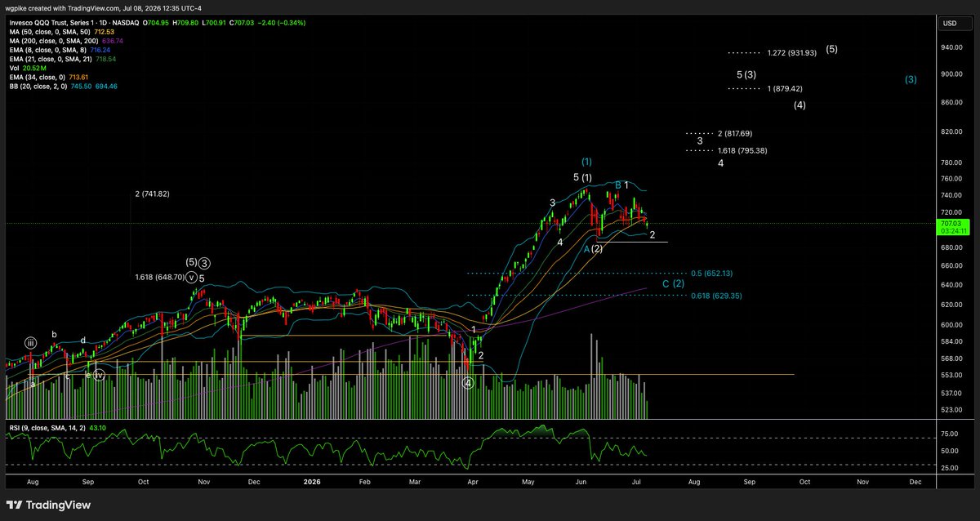Click the 1.618 (648.70) annotation label

[x=161, y=278]
